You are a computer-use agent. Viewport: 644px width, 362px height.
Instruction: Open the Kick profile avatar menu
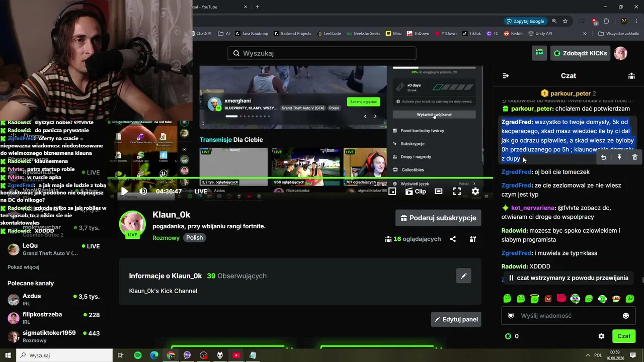pyautogui.click(x=621, y=53)
